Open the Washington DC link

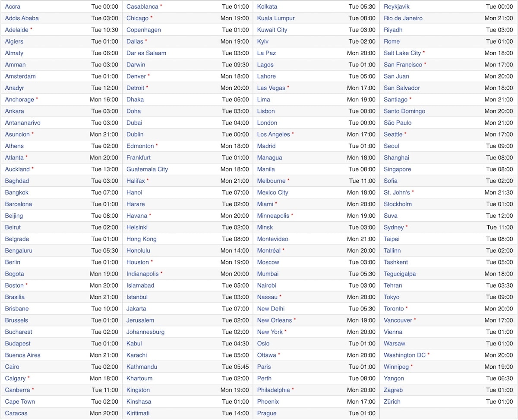pyautogui.click(x=404, y=355)
